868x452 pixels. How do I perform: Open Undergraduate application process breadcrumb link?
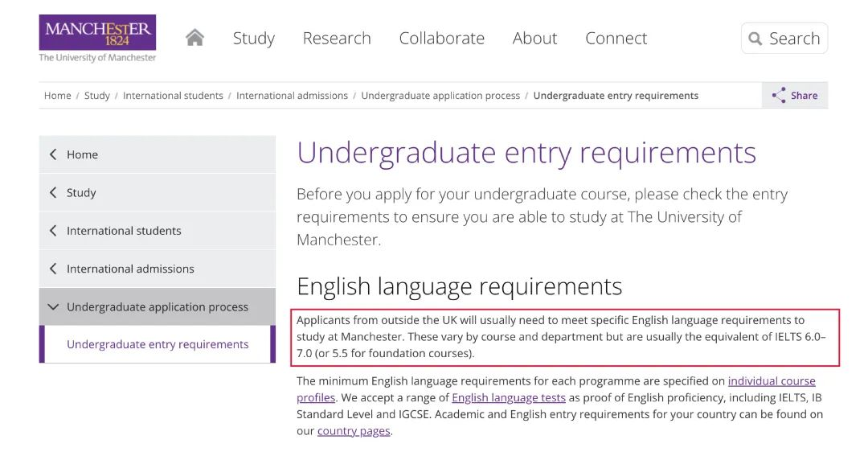(440, 95)
